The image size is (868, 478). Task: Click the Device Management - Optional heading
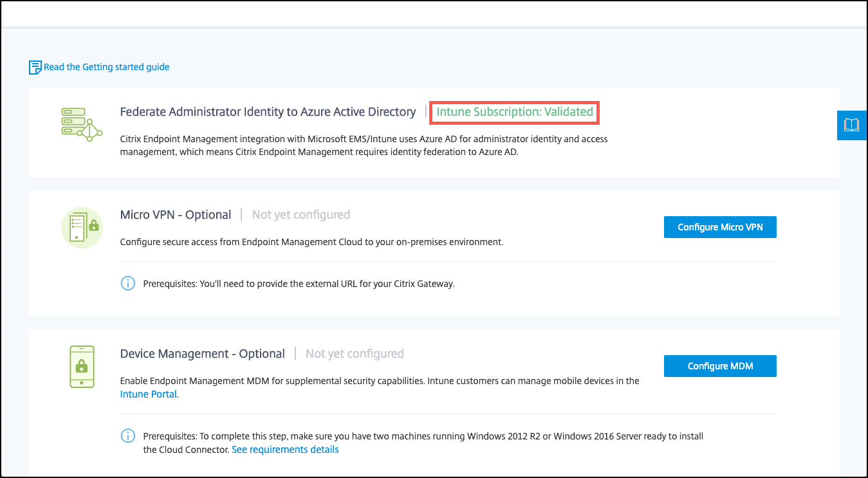203,354
